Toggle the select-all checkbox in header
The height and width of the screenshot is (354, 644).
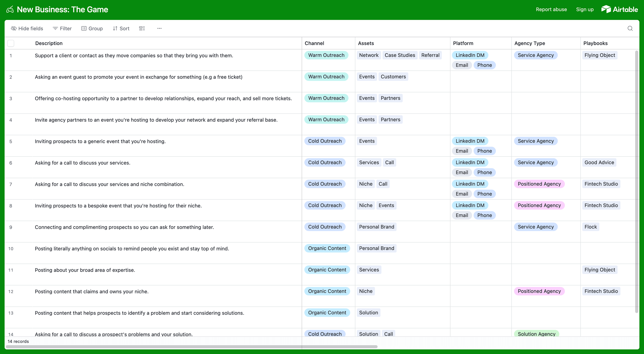11,43
